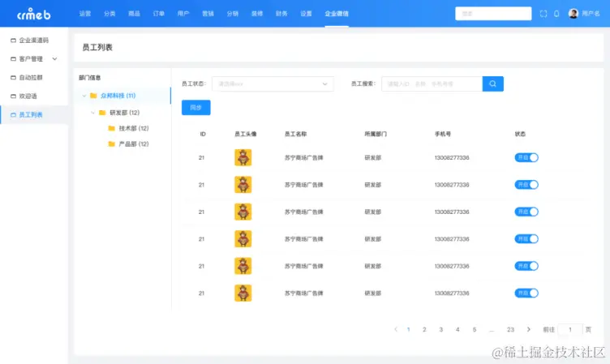Screen dimensions: 610x364
Task: Open sixth row employee avatar
Action: [x=243, y=293]
